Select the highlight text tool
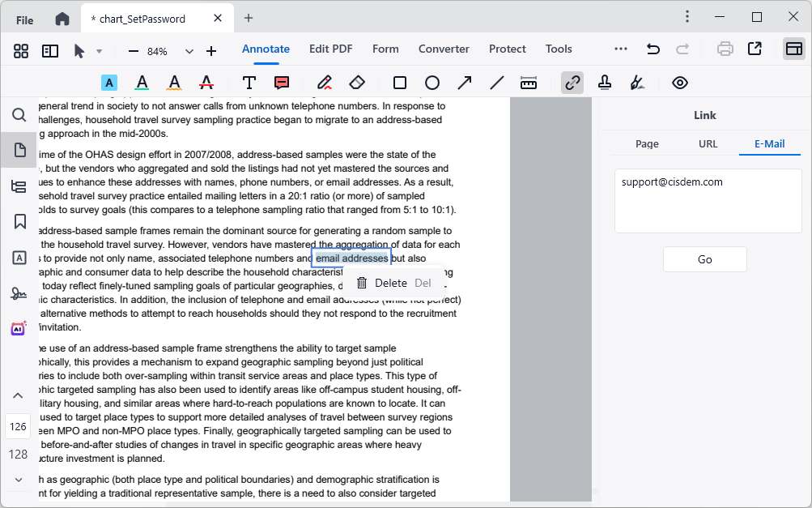Screen dimensions: 812x508 pyautogui.click(x=109, y=83)
